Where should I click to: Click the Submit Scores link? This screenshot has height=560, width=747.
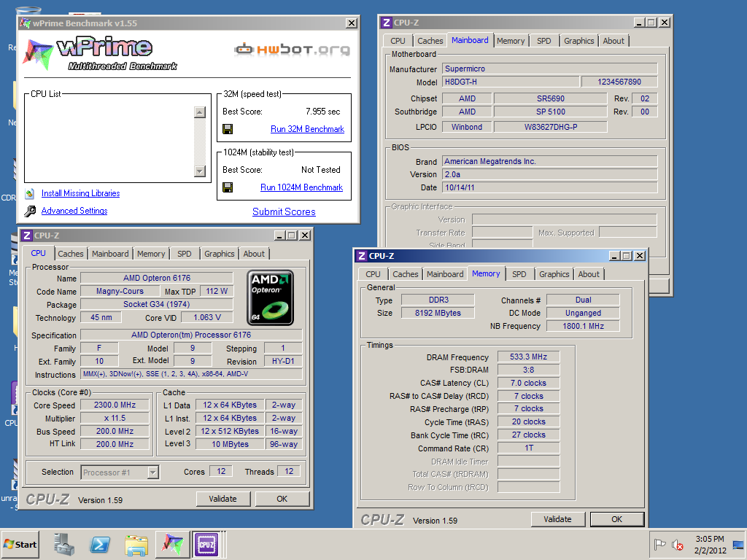284,212
